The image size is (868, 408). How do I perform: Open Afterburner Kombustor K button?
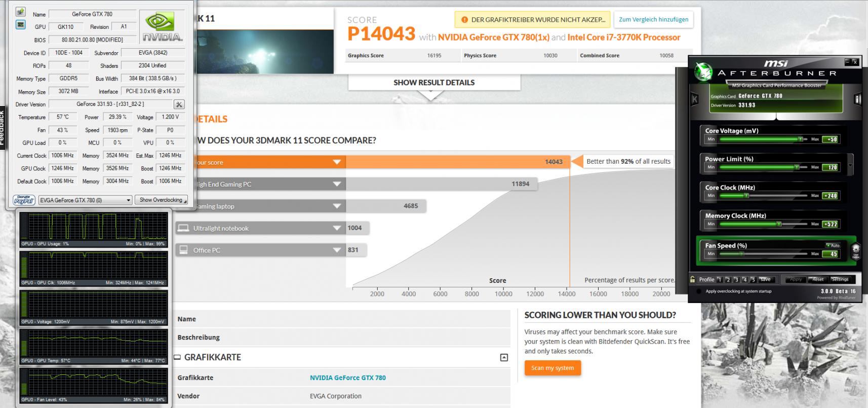click(695, 99)
